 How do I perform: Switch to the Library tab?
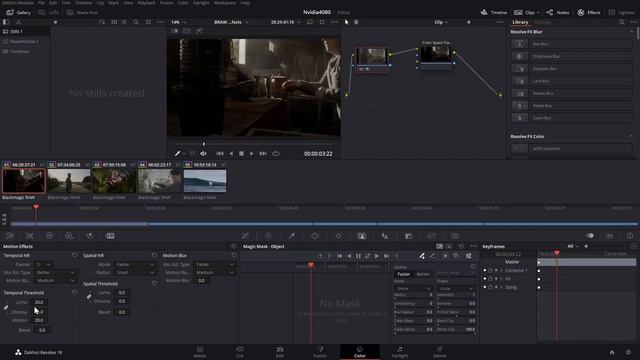(x=520, y=22)
